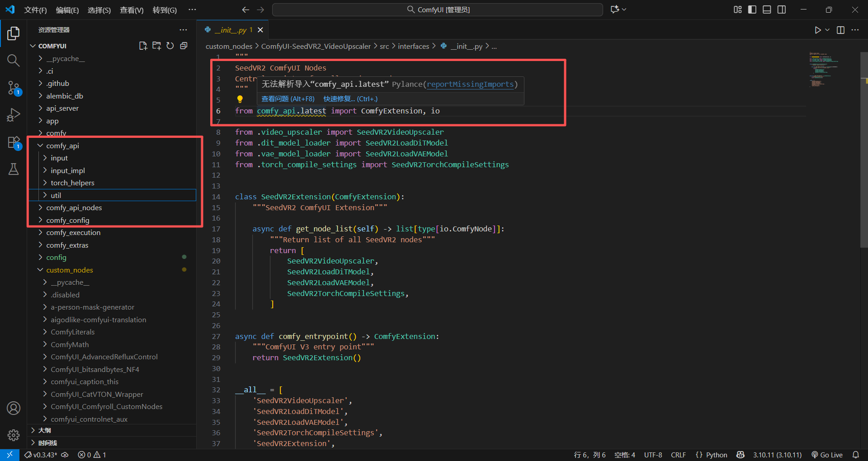Open the 编辑(E) menu
Image resolution: width=868 pixels, height=461 pixels.
pos(67,10)
